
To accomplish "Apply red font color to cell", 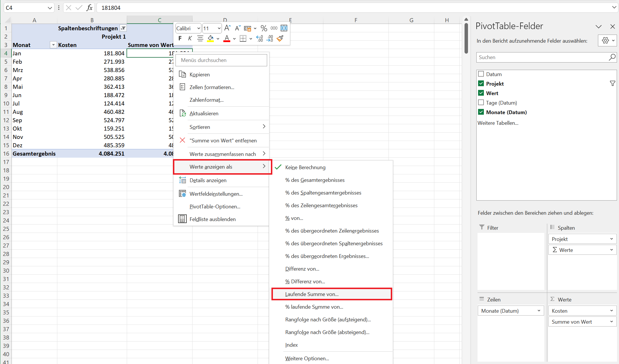I will tap(227, 38).
